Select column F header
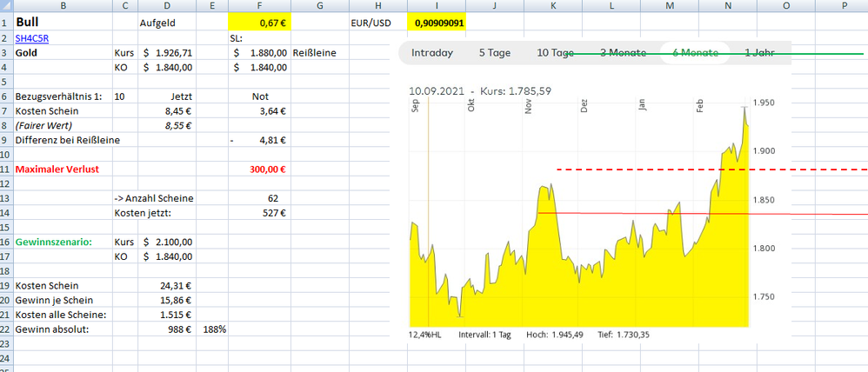 pyautogui.click(x=260, y=5)
